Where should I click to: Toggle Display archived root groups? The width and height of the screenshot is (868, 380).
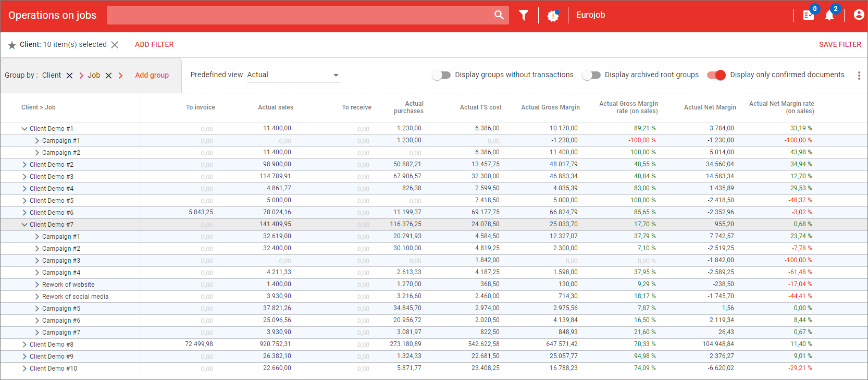[591, 75]
